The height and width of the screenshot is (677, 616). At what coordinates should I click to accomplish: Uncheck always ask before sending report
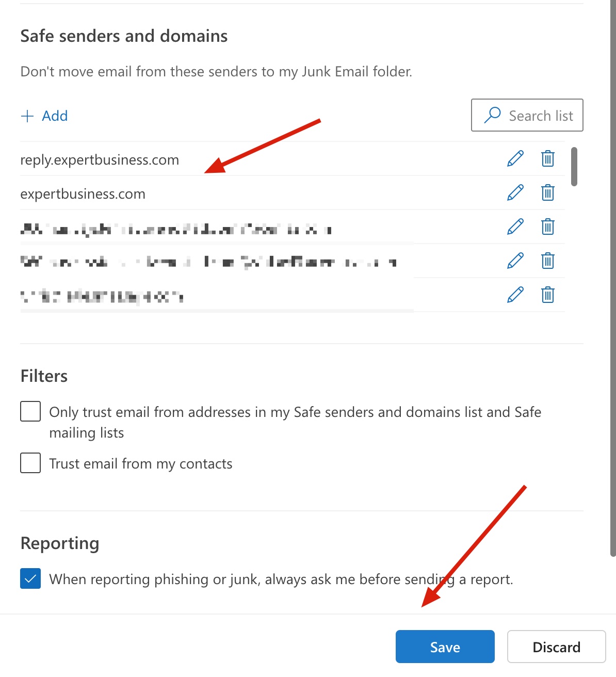click(30, 578)
